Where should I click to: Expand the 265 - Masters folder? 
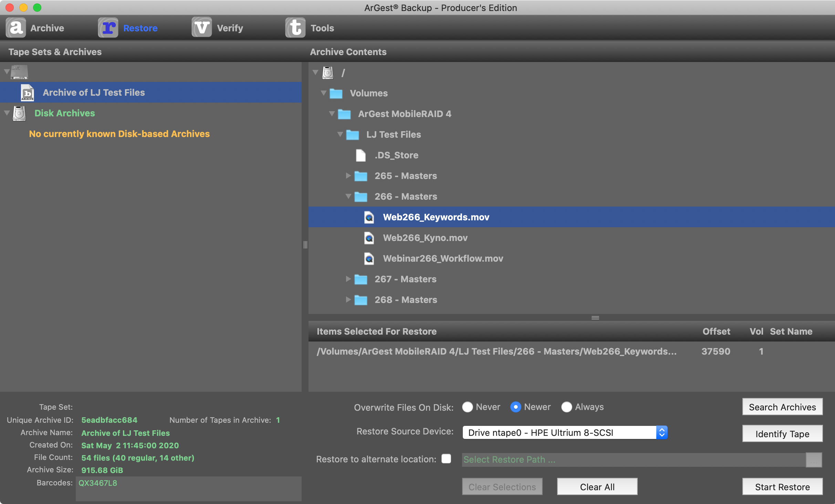348,176
